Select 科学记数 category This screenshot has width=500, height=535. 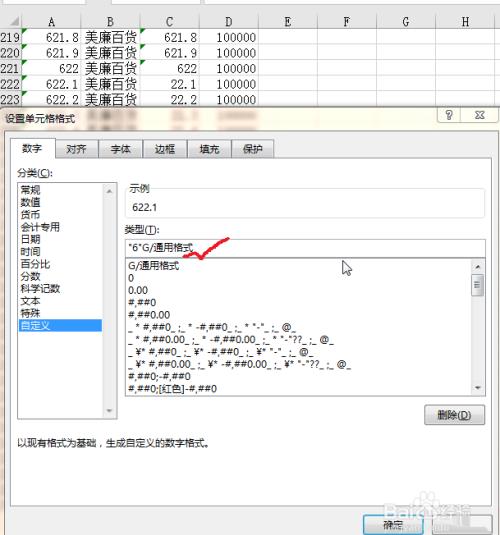point(61,288)
